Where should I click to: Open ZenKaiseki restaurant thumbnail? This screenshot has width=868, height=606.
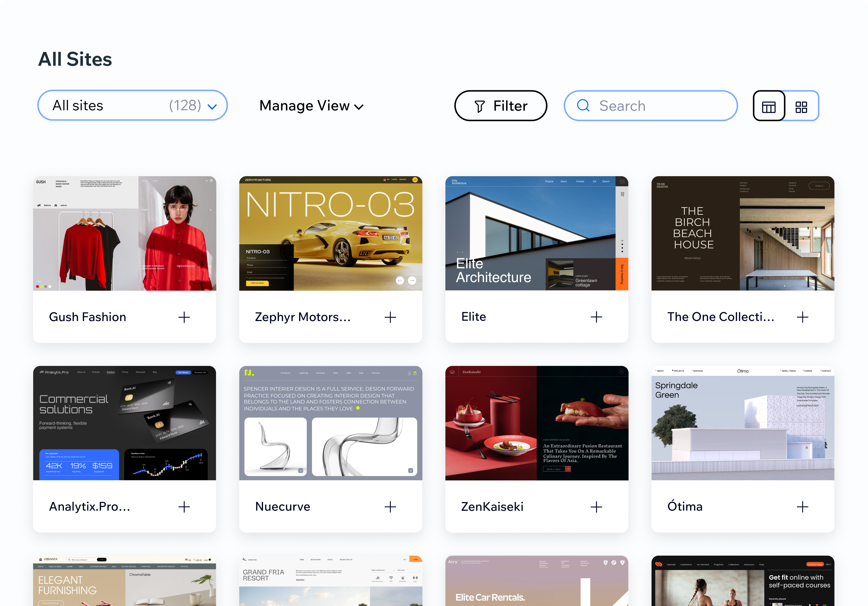coord(537,423)
